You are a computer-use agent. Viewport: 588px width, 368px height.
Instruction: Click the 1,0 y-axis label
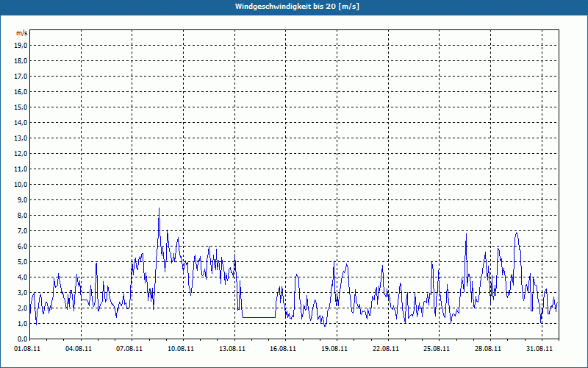[x=22, y=323]
